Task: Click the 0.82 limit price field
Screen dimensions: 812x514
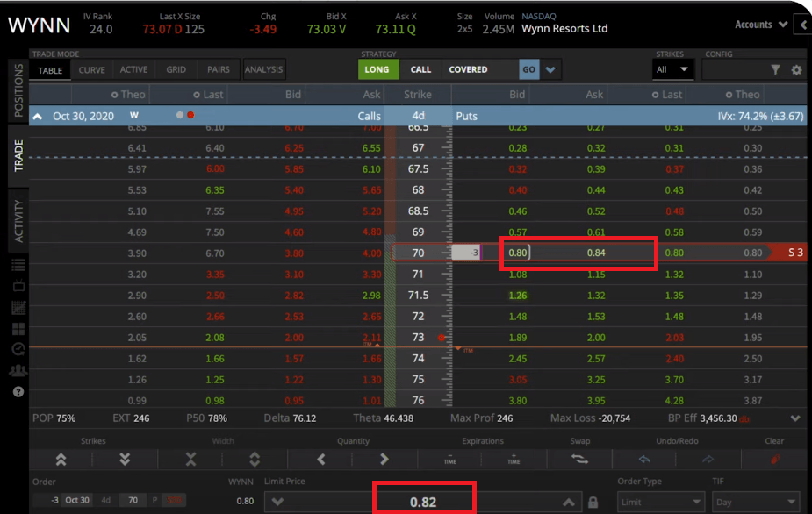Action: click(x=424, y=502)
